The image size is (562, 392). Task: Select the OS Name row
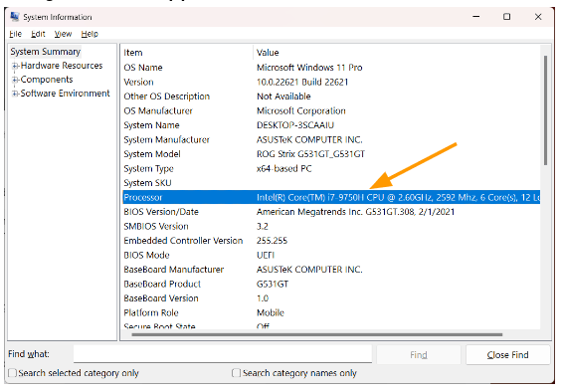click(331, 68)
